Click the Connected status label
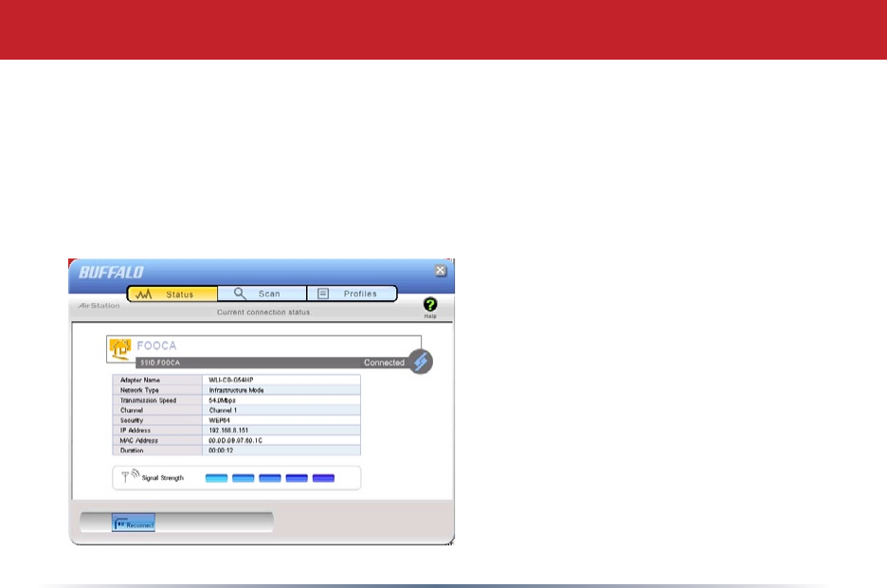This screenshot has width=887, height=588. pyautogui.click(x=384, y=363)
